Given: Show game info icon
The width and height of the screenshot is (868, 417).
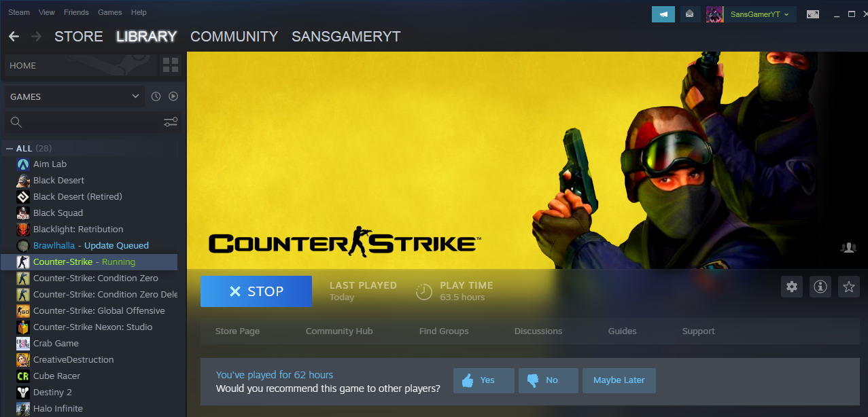Looking at the screenshot, I should 820,287.
